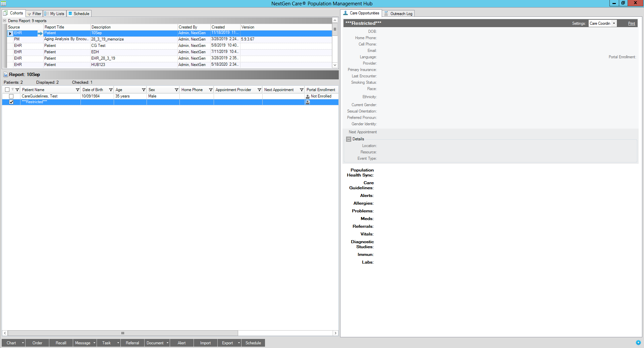The width and height of the screenshot is (644, 348).
Task: Click the Created By column header
Action: [x=194, y=27]
